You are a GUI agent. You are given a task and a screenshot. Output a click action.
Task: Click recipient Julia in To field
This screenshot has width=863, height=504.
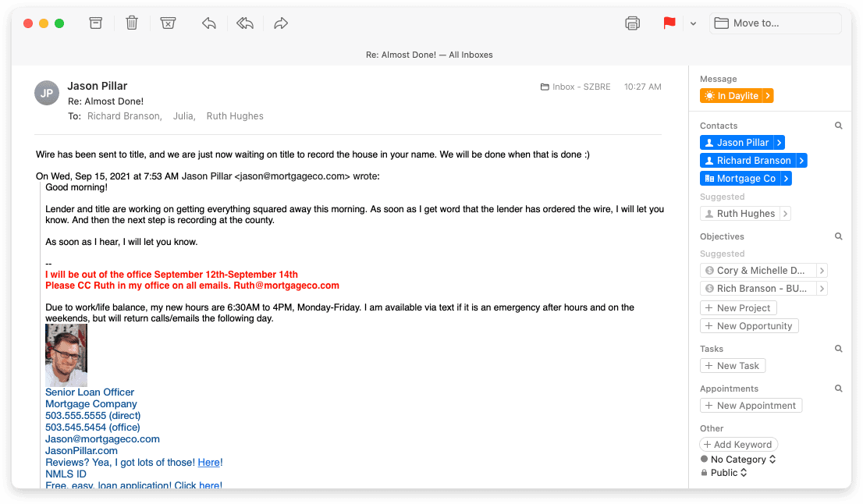[x=184, y=116]
